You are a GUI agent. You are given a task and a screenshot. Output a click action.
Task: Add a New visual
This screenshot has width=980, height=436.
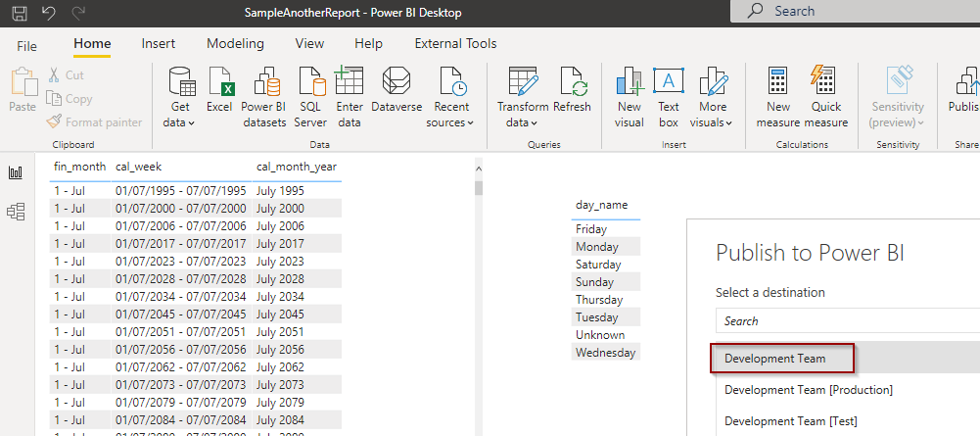(x=630, y=98)
